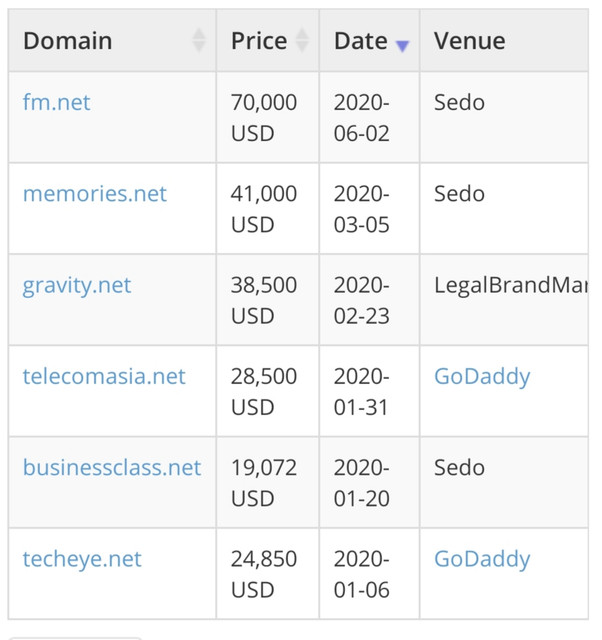The height and width of the screenshot is (640, 602).
Task: Sort table by Date header text
Action: click(361, 41)
